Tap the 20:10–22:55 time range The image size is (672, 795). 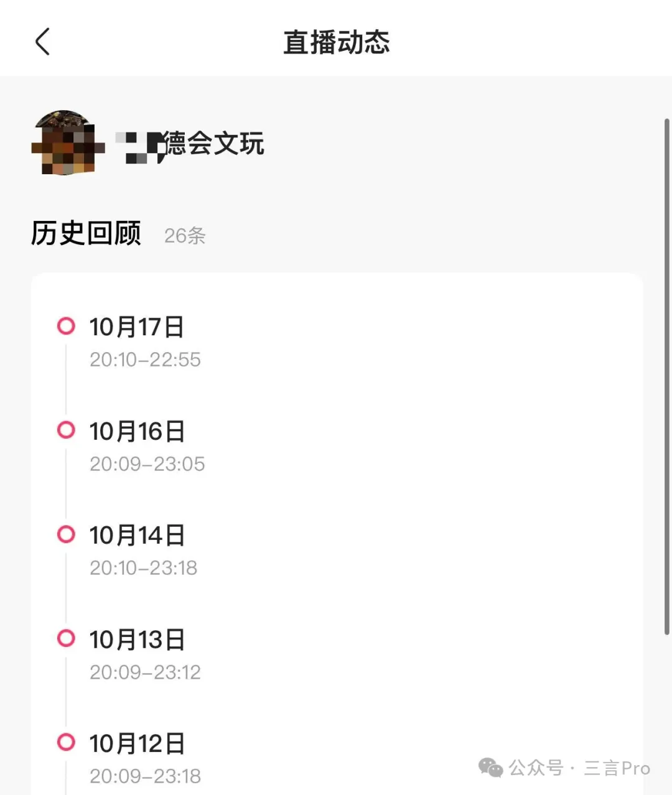click(145, 360)
